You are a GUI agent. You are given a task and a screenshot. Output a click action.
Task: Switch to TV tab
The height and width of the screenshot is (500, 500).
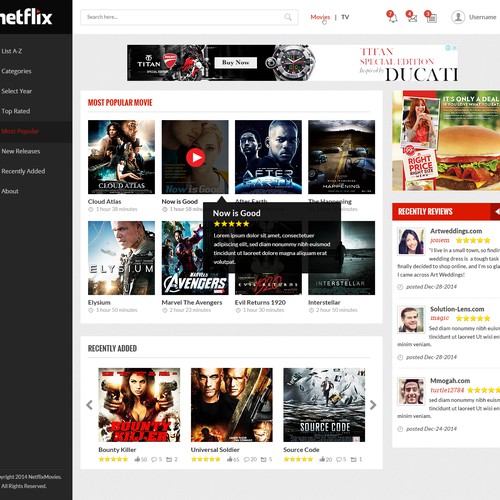(345, 17)
